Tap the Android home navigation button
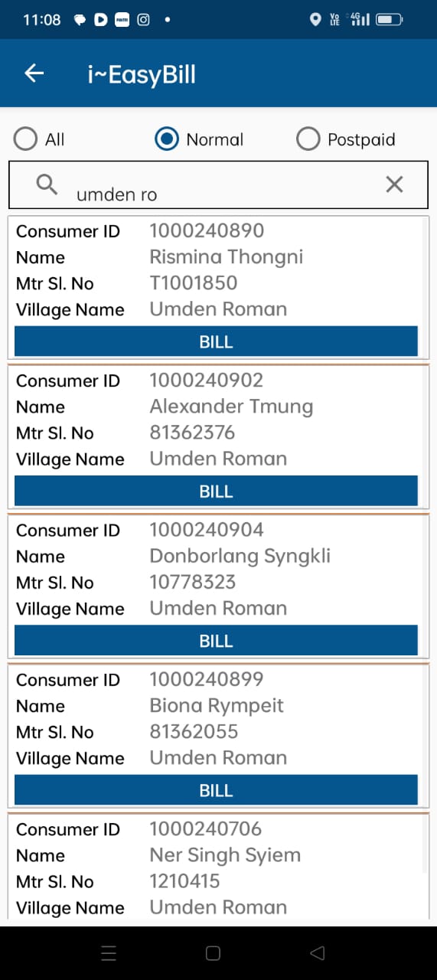Screen dimensions: 437x980 tap(214, 953)
